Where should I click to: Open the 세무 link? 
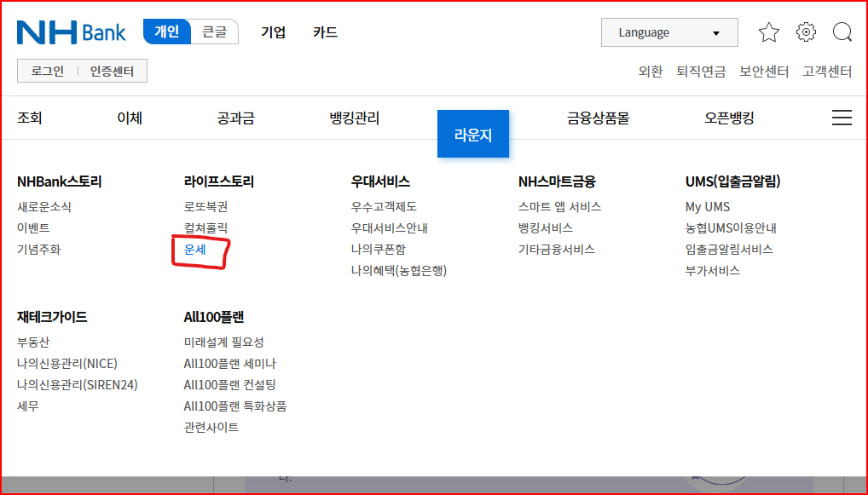27,406
